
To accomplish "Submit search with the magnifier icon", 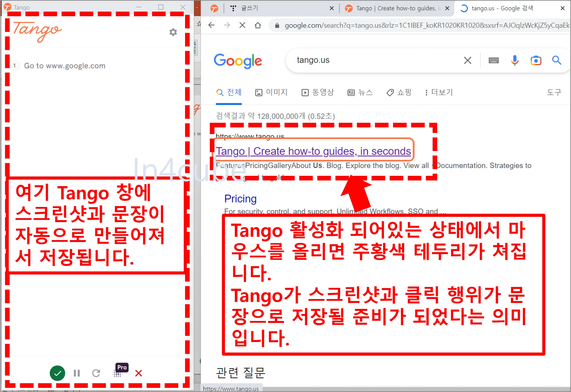I will pyautogui.click(x=557, y=60).
